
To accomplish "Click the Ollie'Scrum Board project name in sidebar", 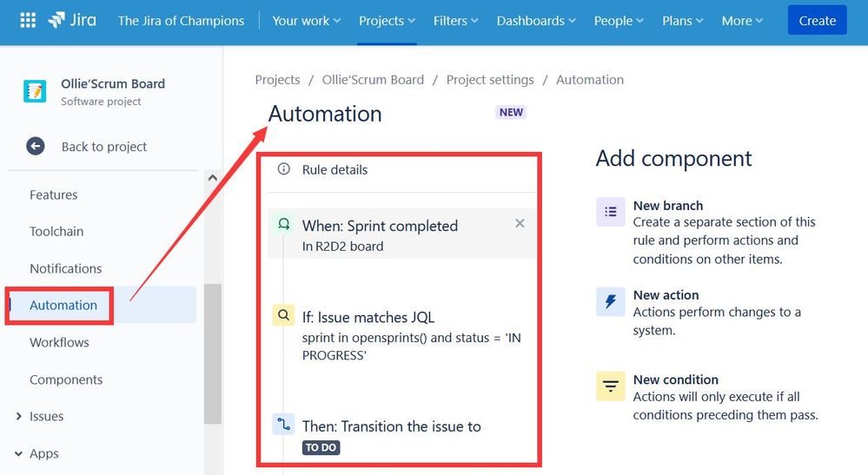I will [x=113, y=83].
